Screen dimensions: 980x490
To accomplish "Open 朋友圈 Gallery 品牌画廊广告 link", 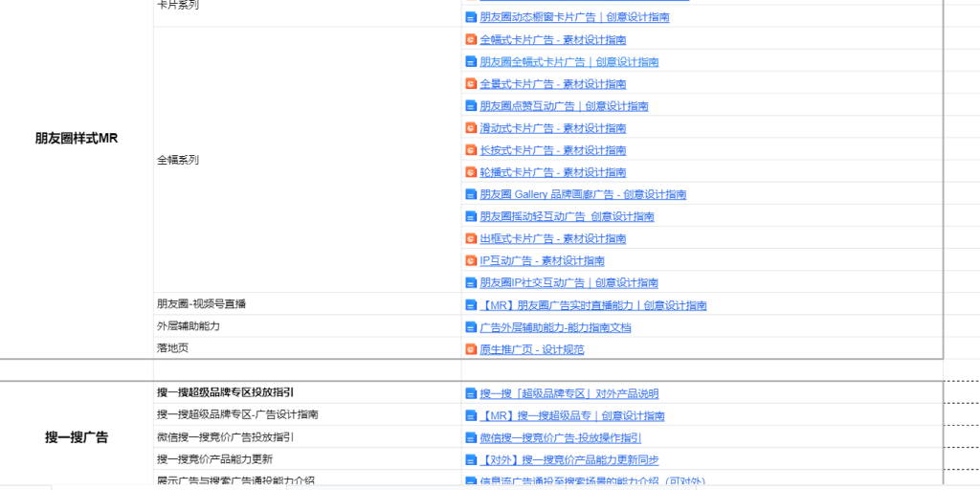I will click(583, 193).
